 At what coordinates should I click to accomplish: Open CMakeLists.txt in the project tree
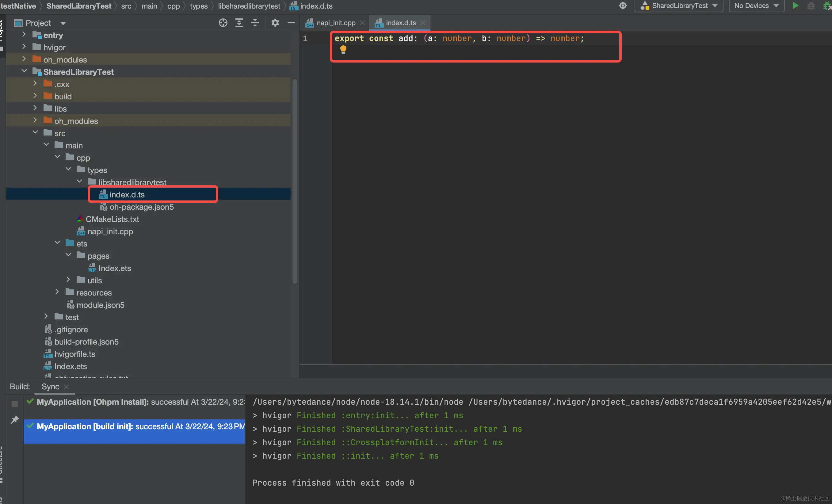click(x=112, y=219)
